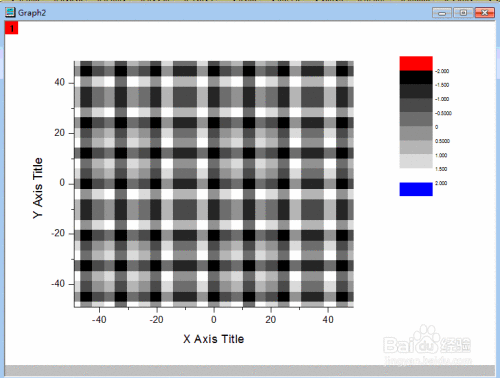Minimize the Graph2 window
Image resolution: width=500 pixels, height=378 pixels.
tap(442, 13)
